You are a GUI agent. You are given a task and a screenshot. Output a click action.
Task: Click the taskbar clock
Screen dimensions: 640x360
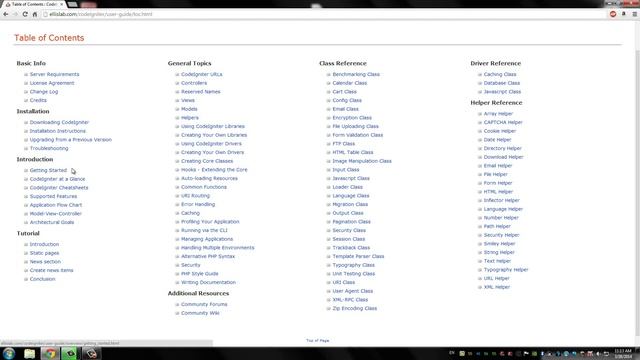623,354
